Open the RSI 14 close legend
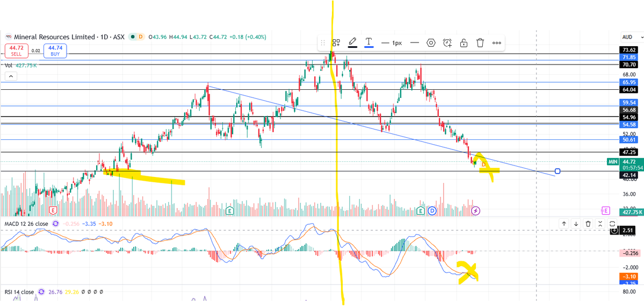 tap(19, 291)
